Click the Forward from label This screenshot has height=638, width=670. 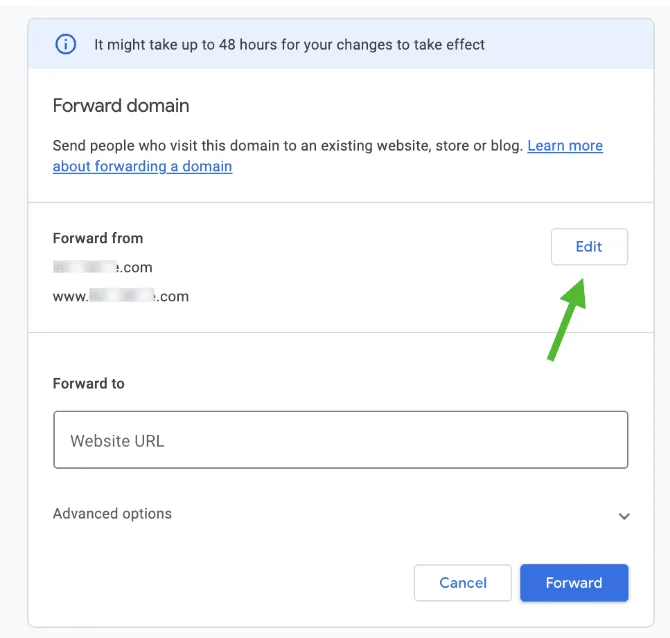98,238
